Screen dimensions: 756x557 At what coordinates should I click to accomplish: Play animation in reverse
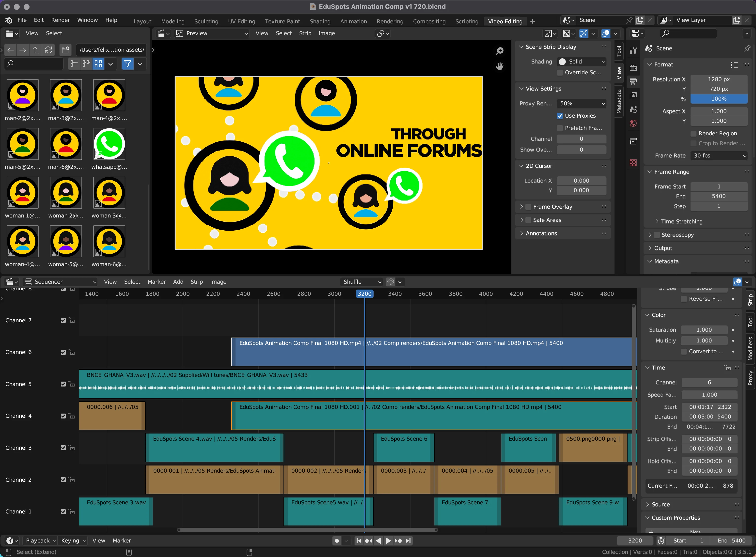click(x=378, y=541)
